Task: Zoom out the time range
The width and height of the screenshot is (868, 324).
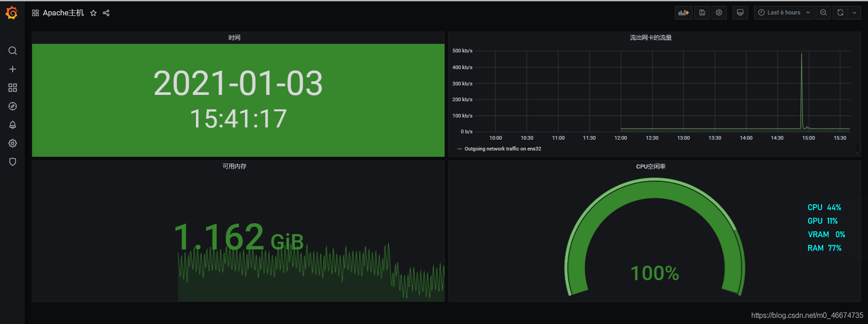Action: point(823,13)
